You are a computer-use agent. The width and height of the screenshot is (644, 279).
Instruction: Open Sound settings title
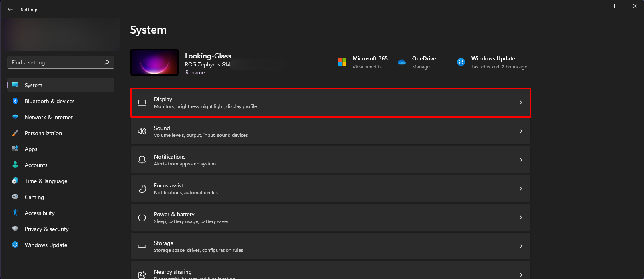162,128
